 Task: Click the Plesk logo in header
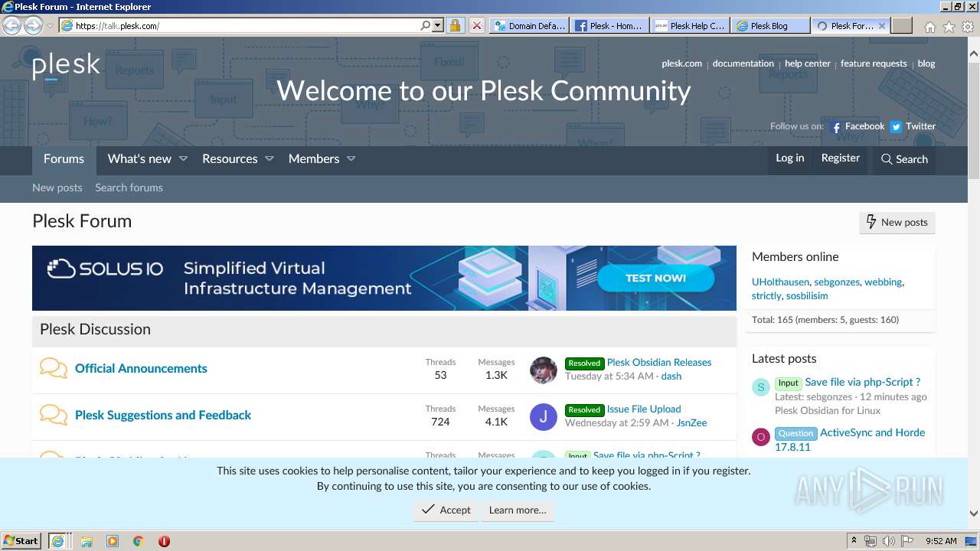tap(66, 66)
